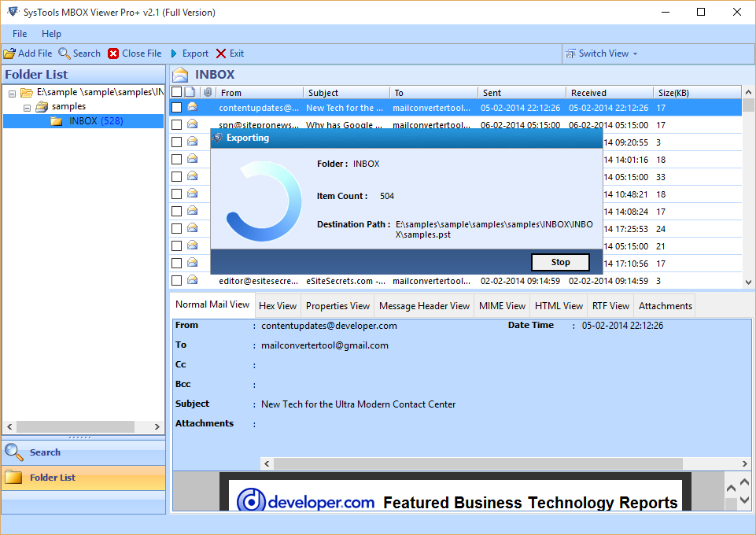Click the envelope icon of contentupdates row
756x535 pixels.
(x=193, y=107)
